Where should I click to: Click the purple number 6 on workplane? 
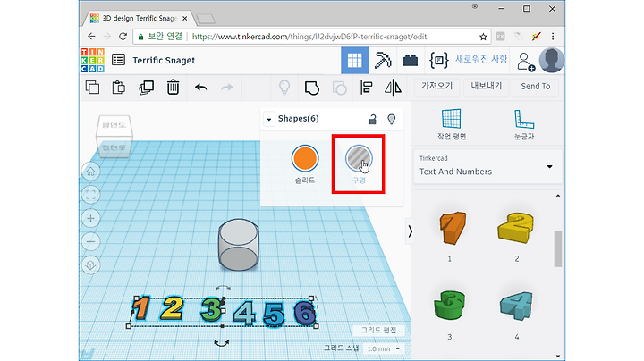pos(305,314)
